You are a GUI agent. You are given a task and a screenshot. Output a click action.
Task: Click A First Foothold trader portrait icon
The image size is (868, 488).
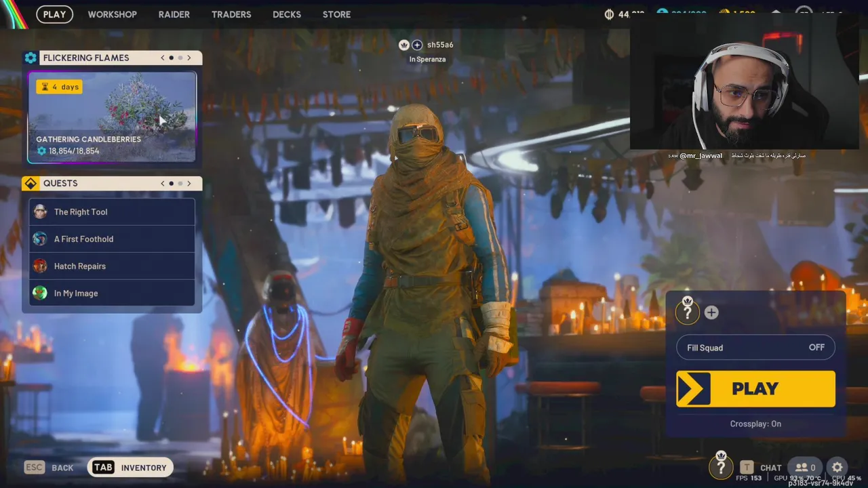(40, 239)
